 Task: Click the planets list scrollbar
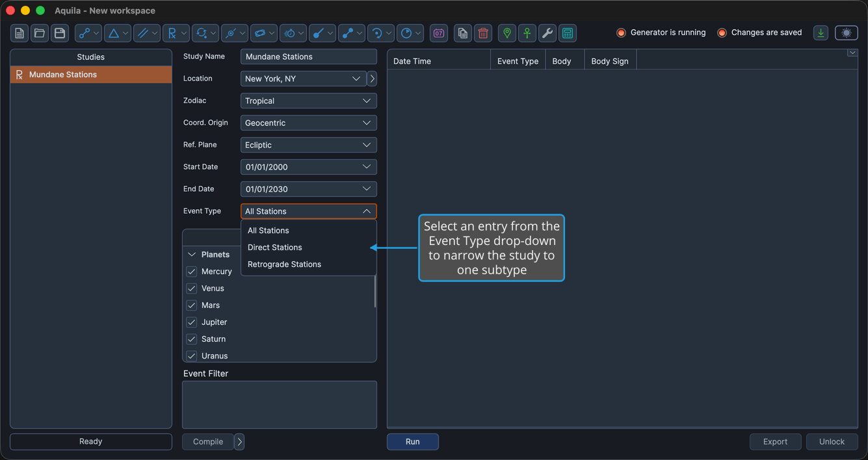[x=375, y=291]
